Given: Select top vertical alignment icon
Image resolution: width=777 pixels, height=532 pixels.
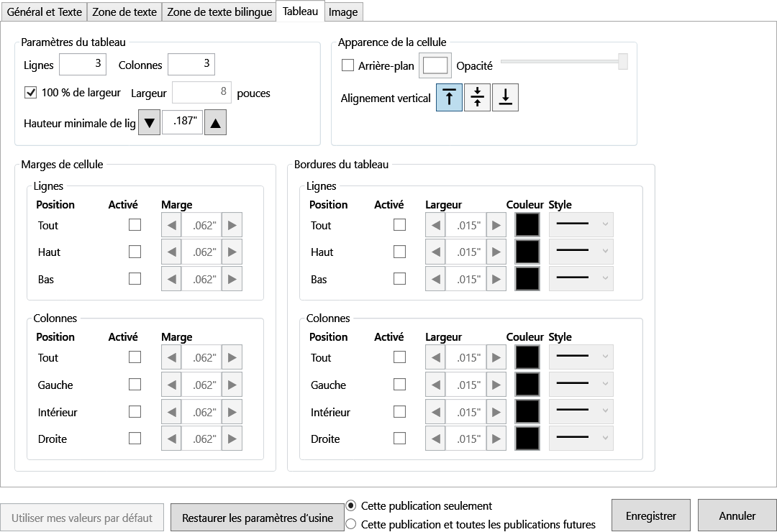Looking at the screenshot, I should click(x=449, y=98).
